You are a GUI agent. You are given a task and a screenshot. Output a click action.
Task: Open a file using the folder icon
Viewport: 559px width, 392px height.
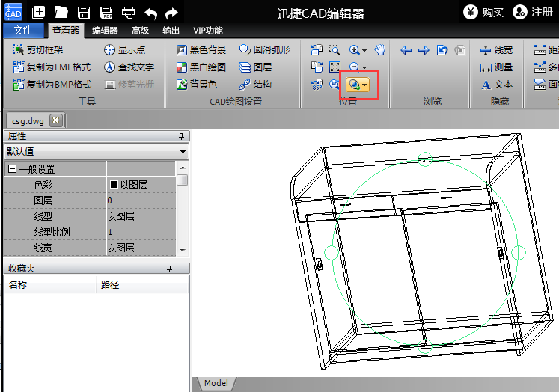tap(61, 12)
